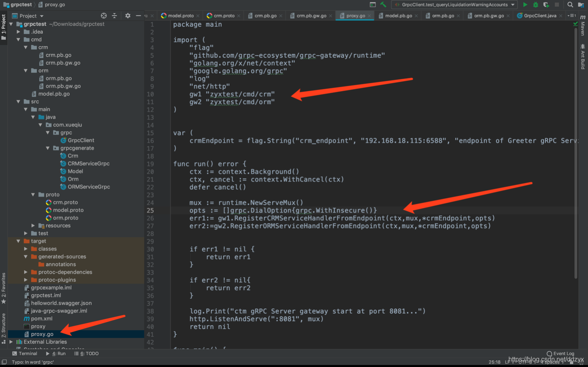Click grpctest breadcrumb in navigation bar
The height and width of the screenshot is (367, 588).
click(x=18, y=5)
